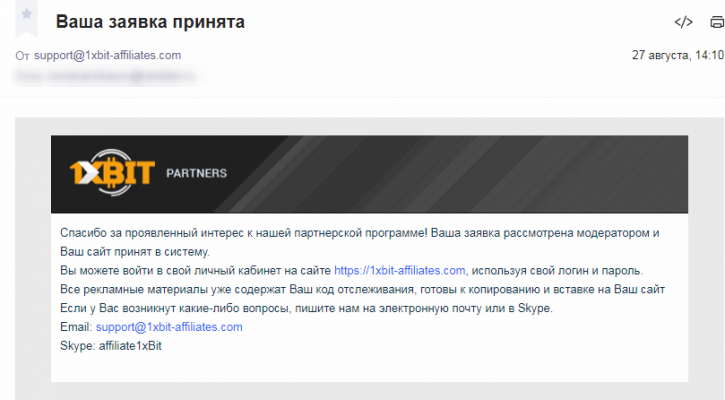Click the support@1xbit-affiliates.com link after Email:
This screenshot has width=725, height=400.
169,327
